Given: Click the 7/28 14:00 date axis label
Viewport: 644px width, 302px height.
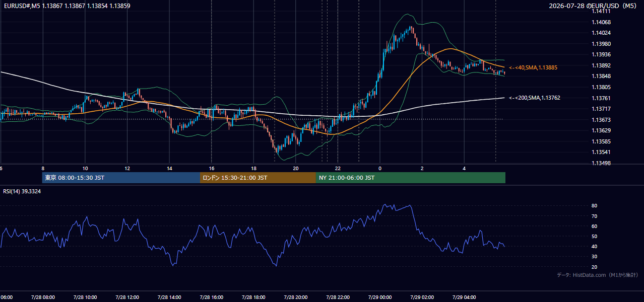Looking at the screenshot, I should [169, 297].
